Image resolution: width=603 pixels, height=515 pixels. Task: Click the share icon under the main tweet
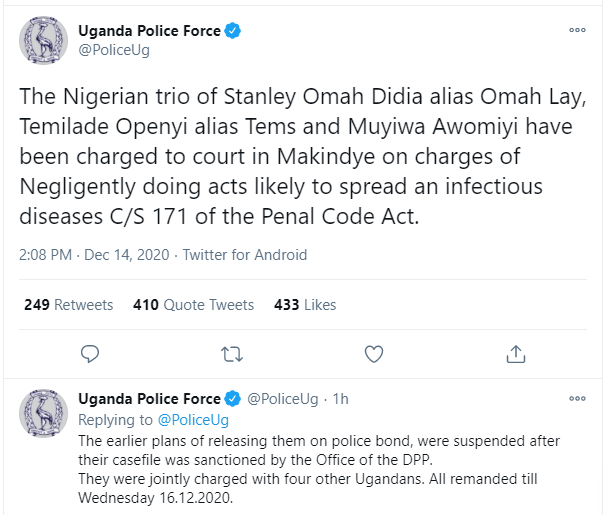tap(516, 353)
